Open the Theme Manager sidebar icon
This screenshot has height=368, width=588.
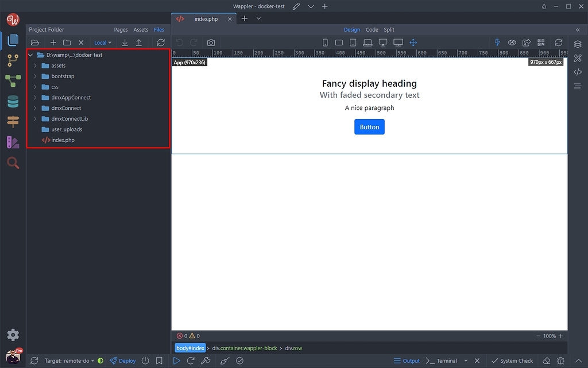click(13, 142)
